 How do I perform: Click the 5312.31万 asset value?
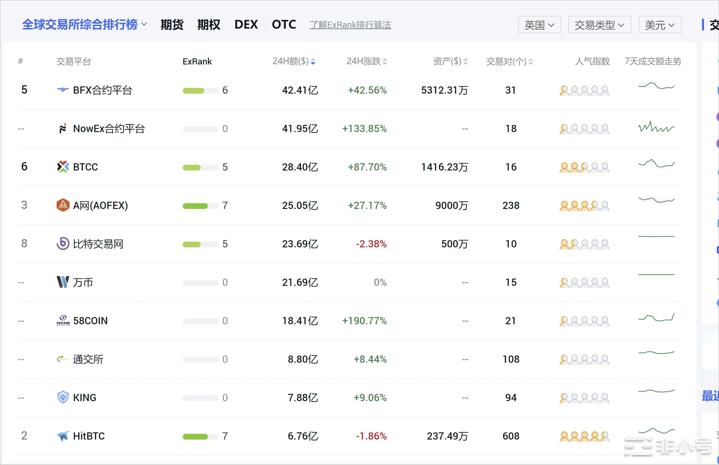click(x=444, y=90)
